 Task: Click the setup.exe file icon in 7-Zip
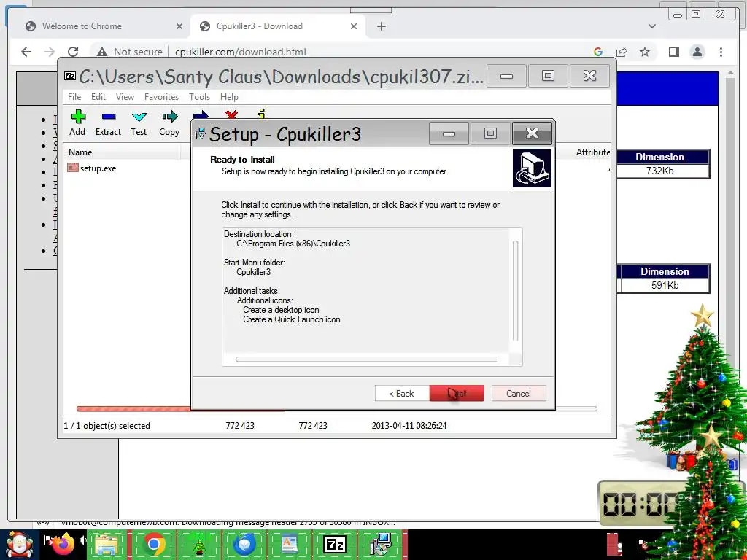[x=73, y=168]
